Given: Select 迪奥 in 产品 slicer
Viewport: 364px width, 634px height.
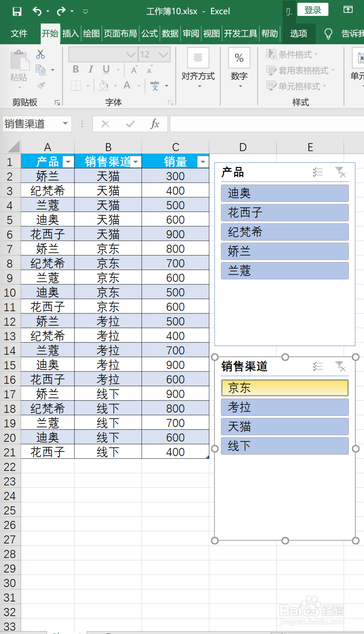Looking at the screenshot, I should coord(285,193).
